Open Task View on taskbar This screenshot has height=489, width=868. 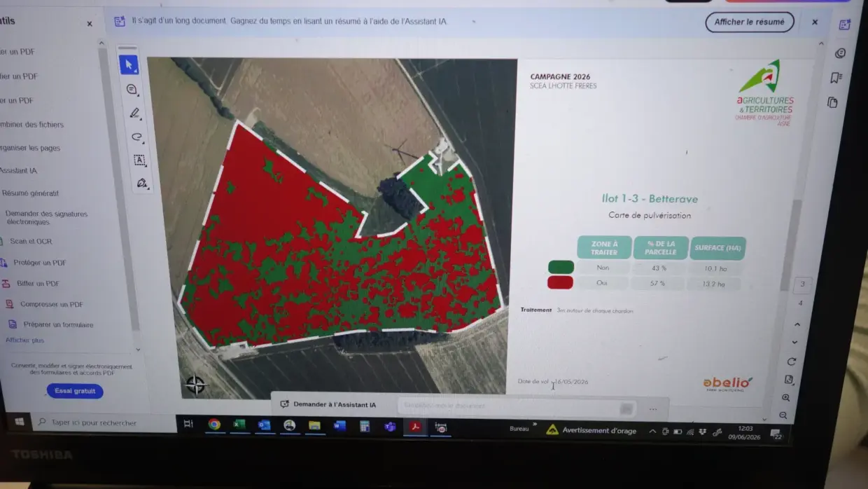click(x=188, y=424)
